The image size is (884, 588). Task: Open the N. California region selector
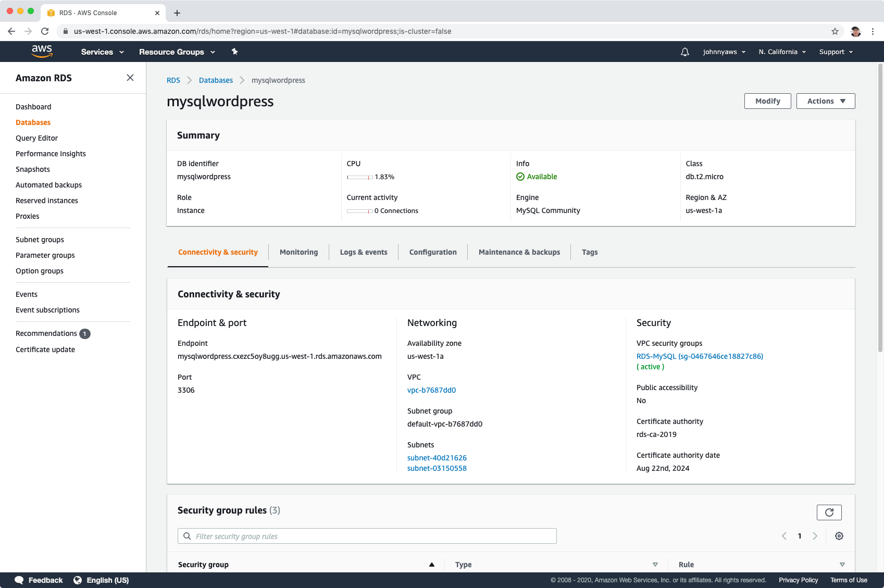tap(782, 52)
